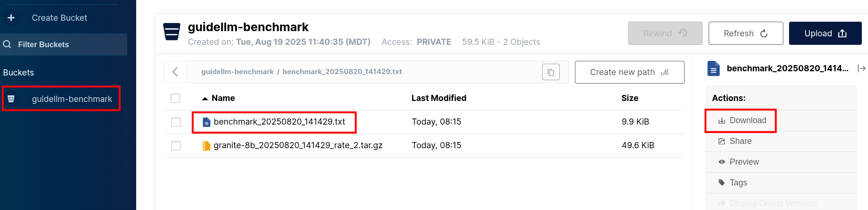Viewport: 868px width, 210px height.
Task: Toggle the select-all objects checkbox
Action: [x=175, y=98]
